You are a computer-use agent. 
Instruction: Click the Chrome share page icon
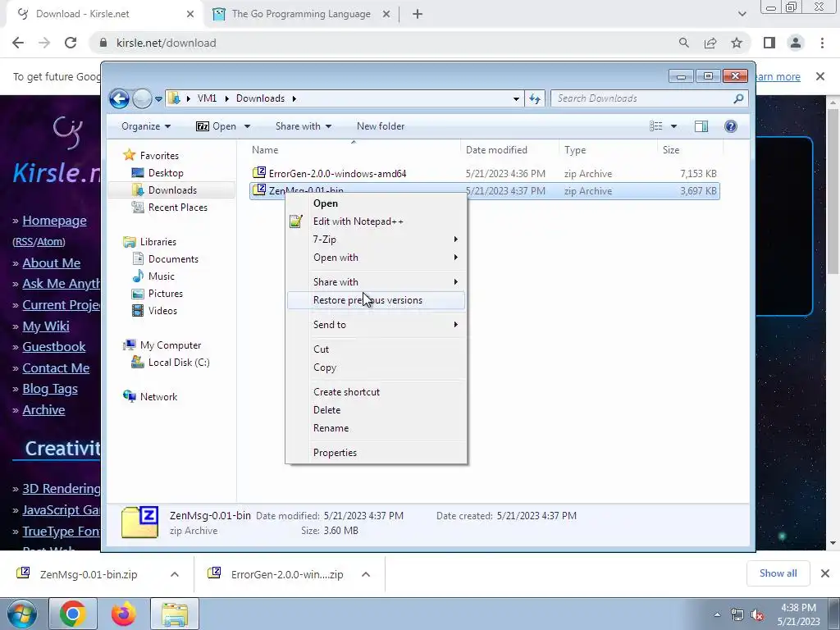(710, 43)
